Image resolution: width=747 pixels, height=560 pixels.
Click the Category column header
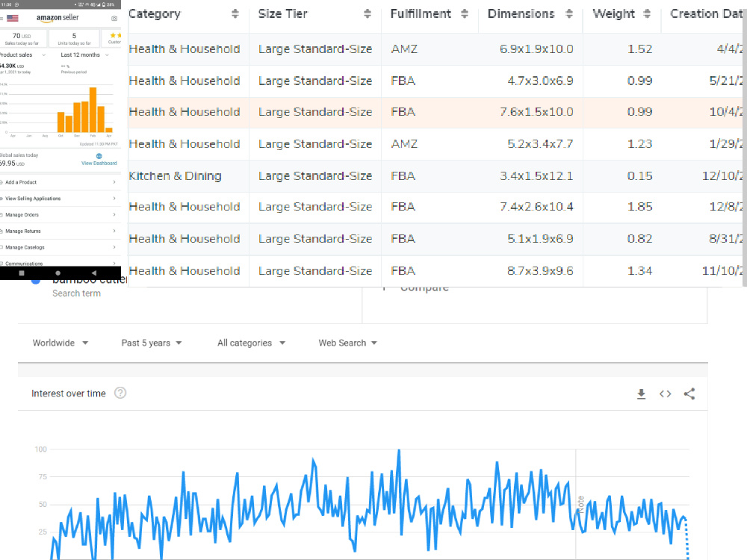tap(155, 13)
